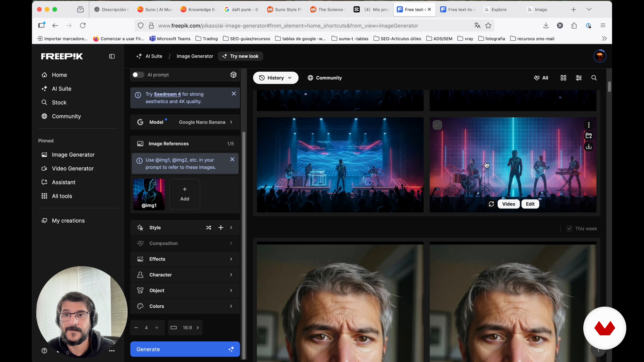Decrease the image count with minus

[136, 328]
